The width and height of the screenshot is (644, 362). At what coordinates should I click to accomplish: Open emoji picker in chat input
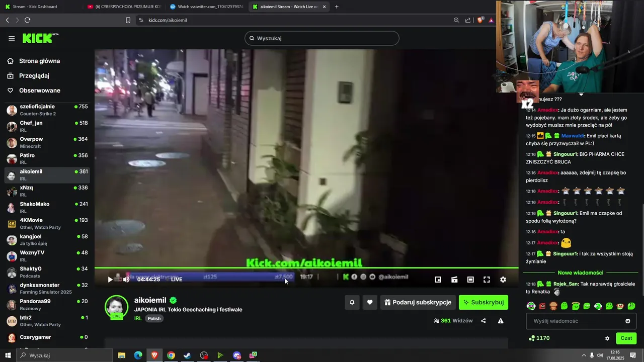[x=627, y=321]
